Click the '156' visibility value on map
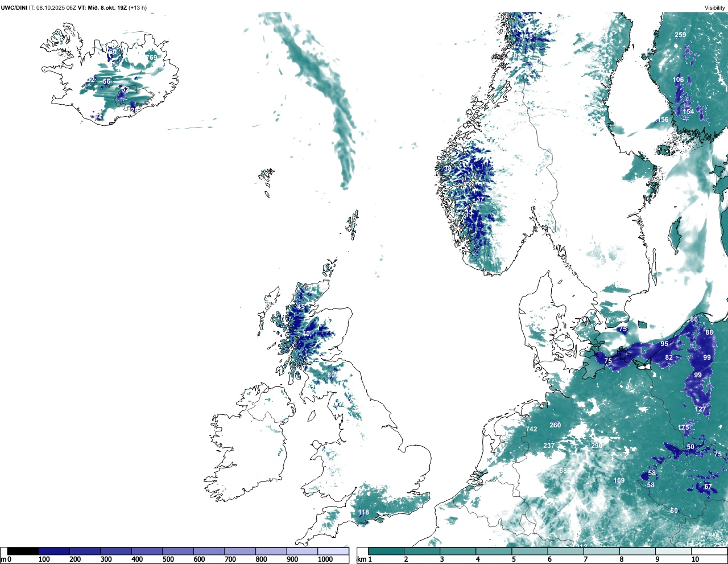The width and height of the screenshot is (728, 564). 663,120
